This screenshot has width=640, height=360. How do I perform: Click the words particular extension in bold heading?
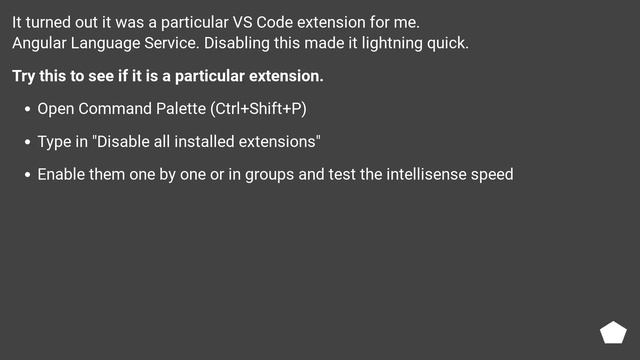pyautogui.click(x=249, y=76)
